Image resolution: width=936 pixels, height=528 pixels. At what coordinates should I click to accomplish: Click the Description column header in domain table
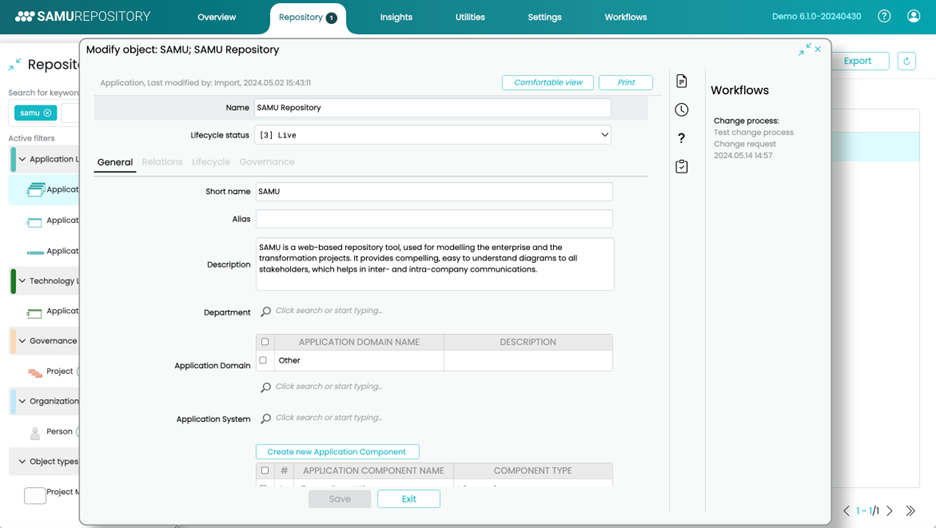click(528, 342)
